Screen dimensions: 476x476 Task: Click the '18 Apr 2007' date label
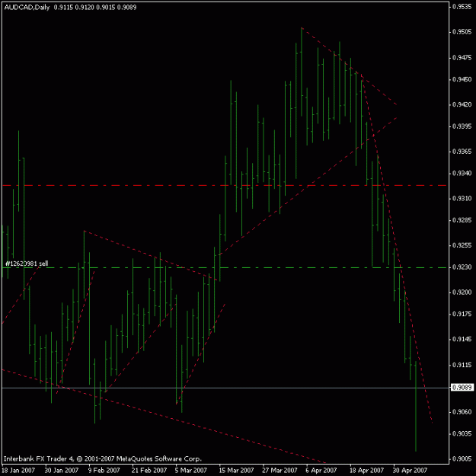point(367,470)
